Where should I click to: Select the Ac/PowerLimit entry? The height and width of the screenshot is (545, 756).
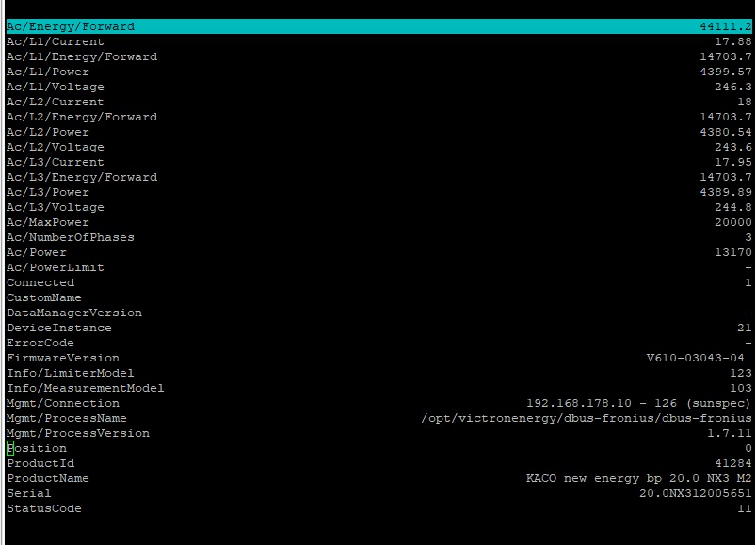pos(378,267)
